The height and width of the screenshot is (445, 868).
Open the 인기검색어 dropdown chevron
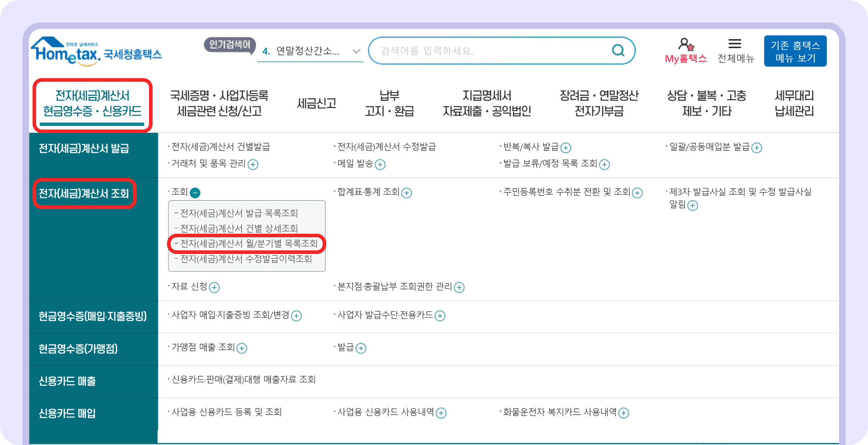point(356,51)
